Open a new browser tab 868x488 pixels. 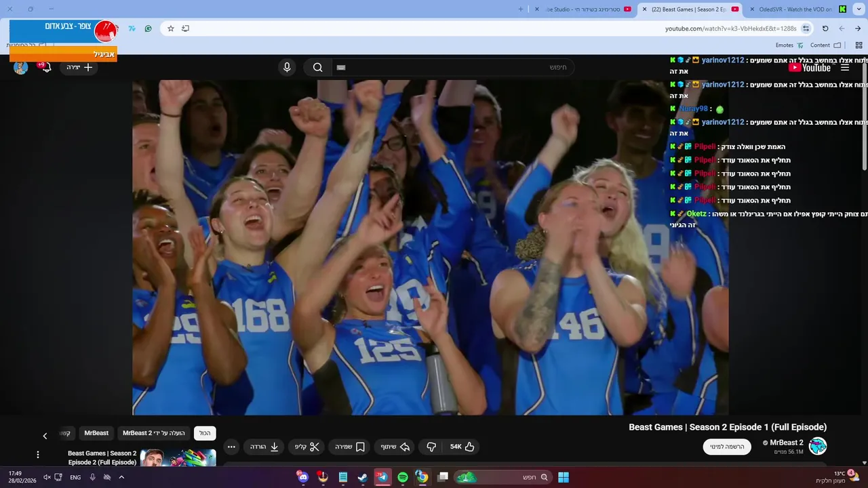click(x=521, y=9)
